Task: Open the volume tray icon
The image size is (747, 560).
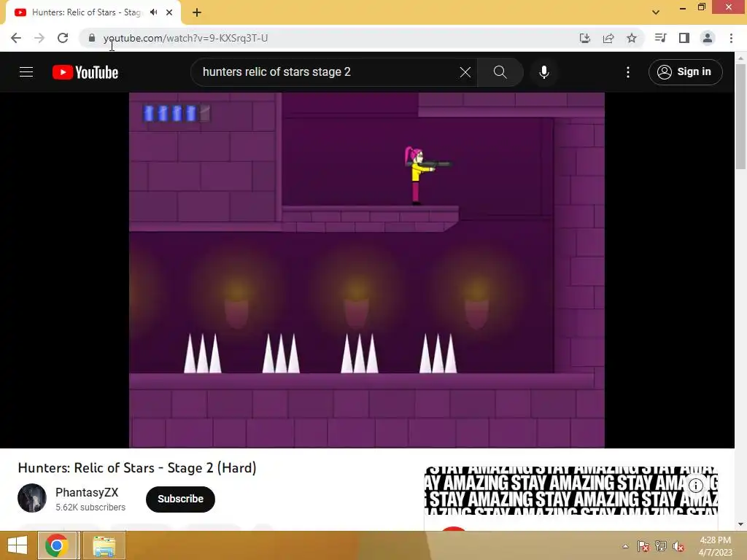Action: click(x=678, y=546)
